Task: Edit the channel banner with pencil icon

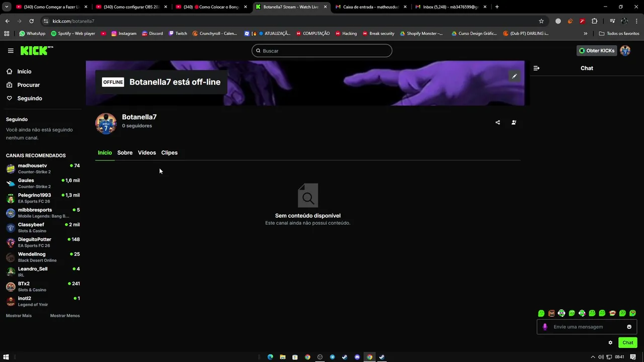Action: coord(514,76)
